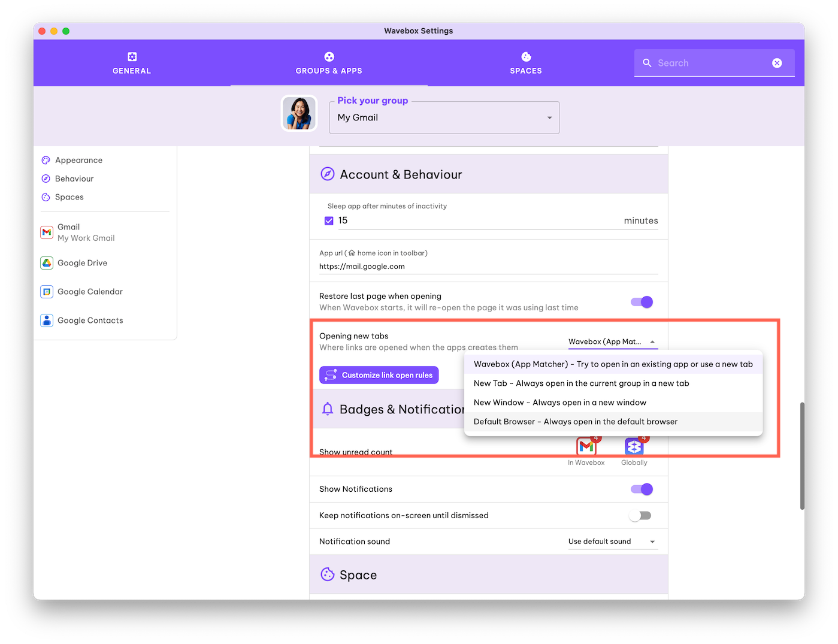
Task: Click the group profile avatar picture
Action: pos(299,113)
